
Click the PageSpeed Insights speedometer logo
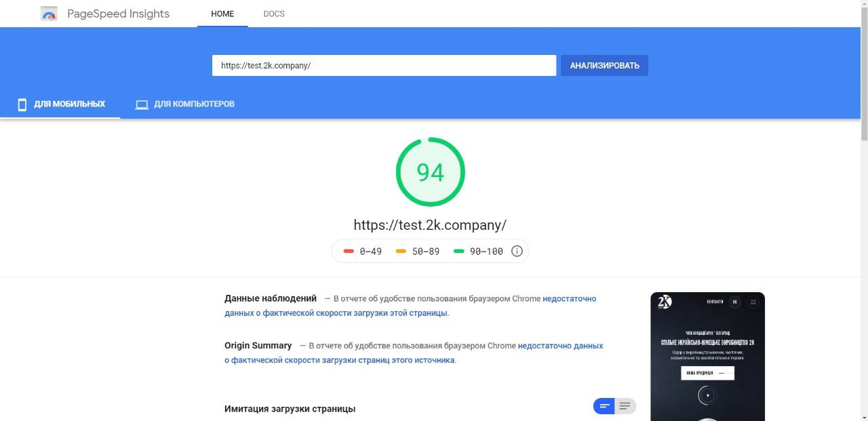pyautogui.click(x=49, y=14)
